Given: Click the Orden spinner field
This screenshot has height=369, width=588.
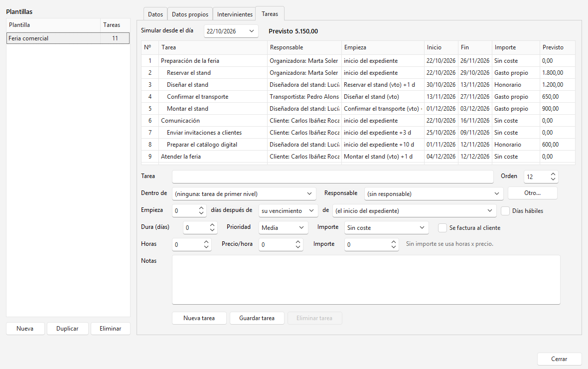Looking at the screenshot, I should 541,177.
